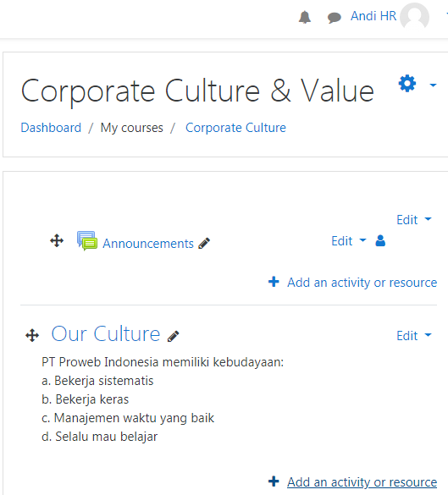Open the notifications bell icon

click(x=305, y=17)
